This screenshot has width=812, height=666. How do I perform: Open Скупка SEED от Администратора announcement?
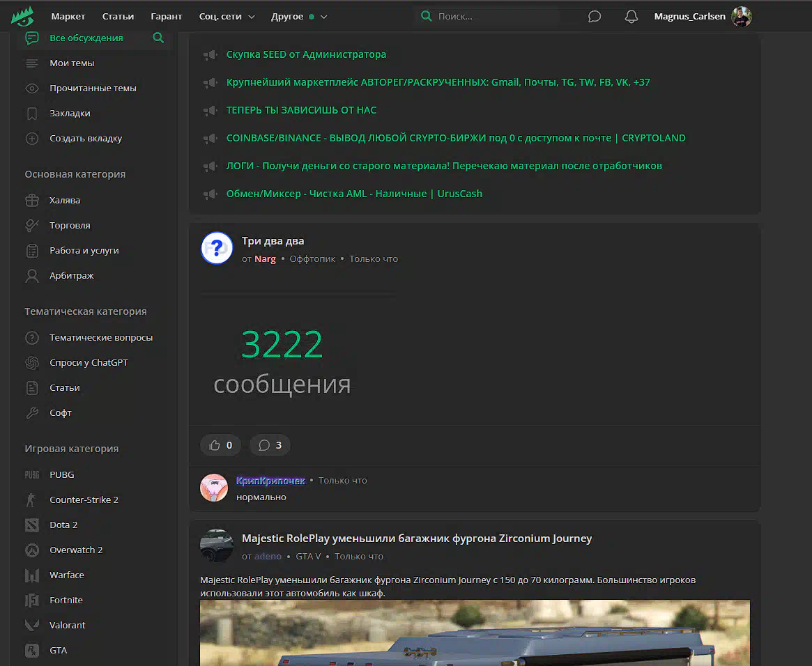coord(306,54)
